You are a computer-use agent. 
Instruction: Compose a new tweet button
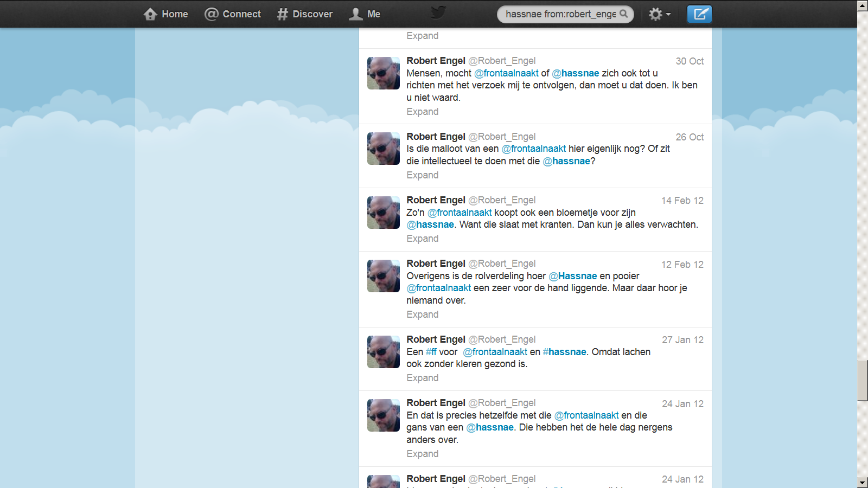(x=699, y=14)
